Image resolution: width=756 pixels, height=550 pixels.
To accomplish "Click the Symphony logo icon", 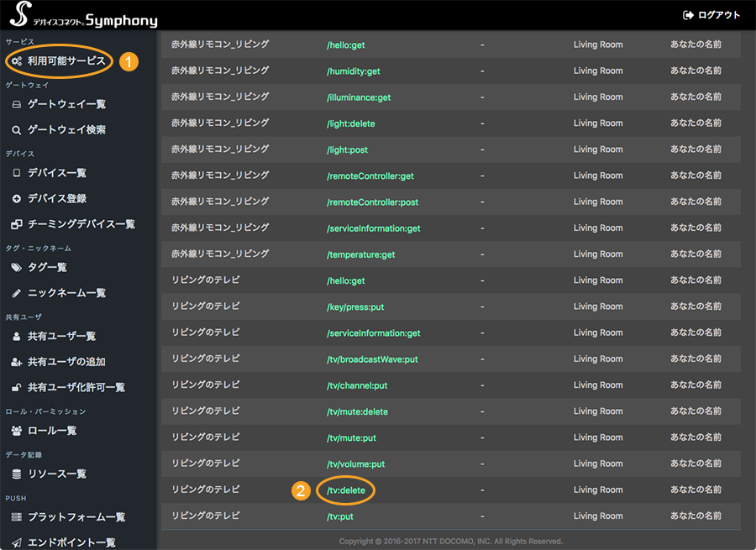I will pos(21,14).
